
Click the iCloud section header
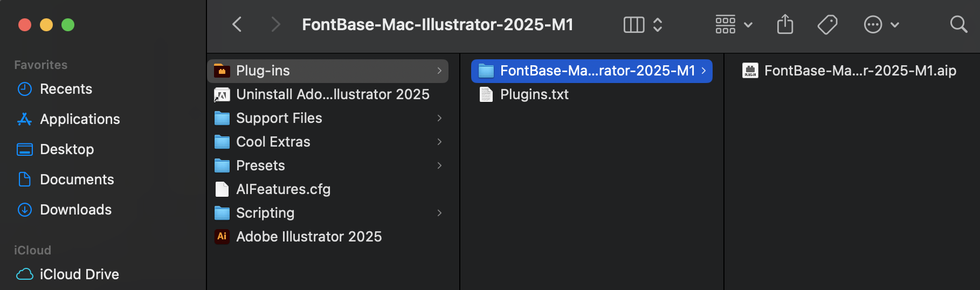tap(32, 250)
